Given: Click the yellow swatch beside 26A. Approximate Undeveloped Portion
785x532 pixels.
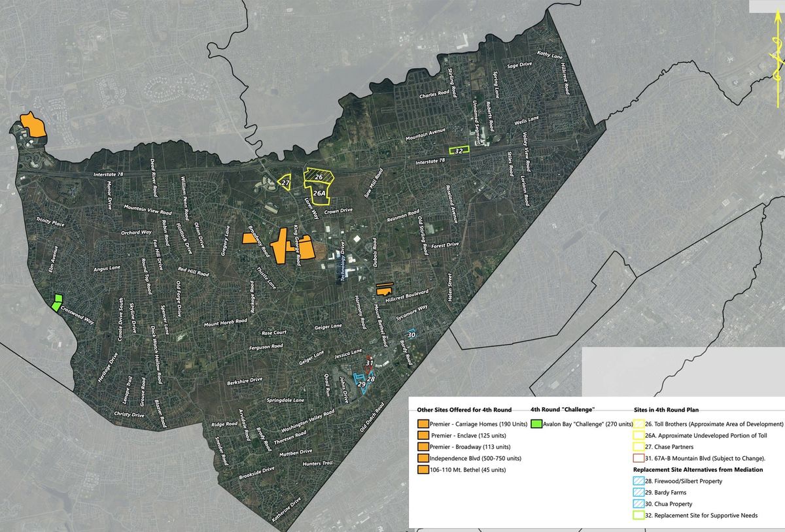Looking at the screenshot, I should [639, 435].
